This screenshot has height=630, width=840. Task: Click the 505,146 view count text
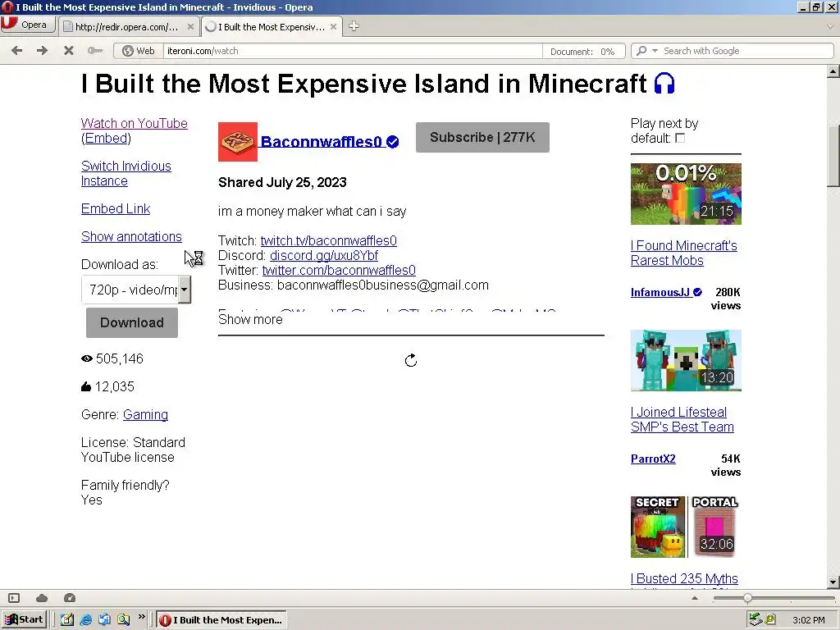coord(120,359)
